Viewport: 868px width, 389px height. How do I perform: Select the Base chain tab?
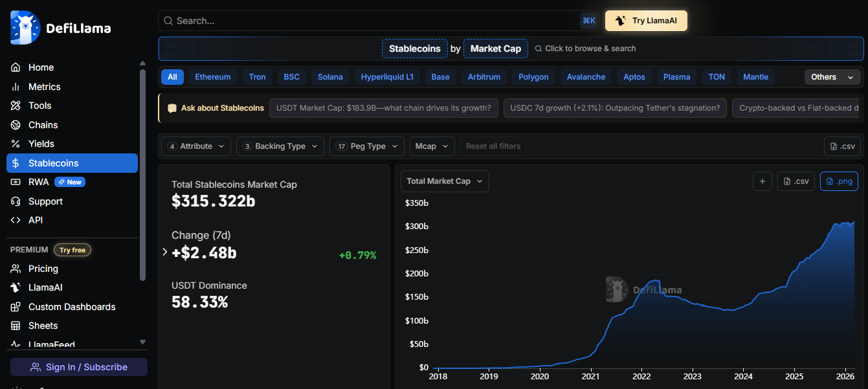pyautogui.click(x=440, y=77)
